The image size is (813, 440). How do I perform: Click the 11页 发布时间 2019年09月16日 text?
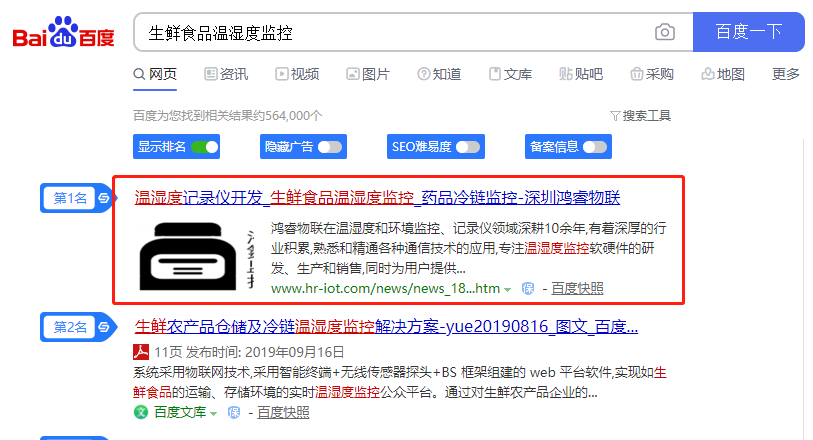[249, 352]
